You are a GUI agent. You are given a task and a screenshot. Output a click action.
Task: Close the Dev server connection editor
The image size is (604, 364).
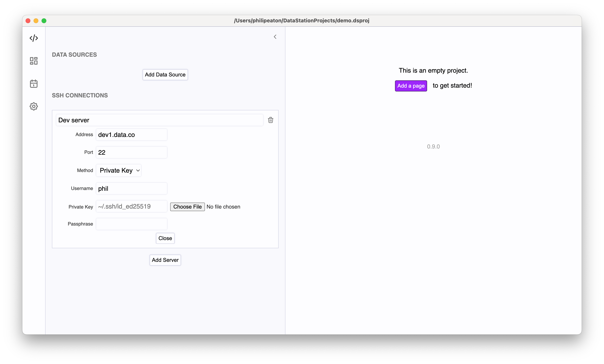tap(165, 238)
